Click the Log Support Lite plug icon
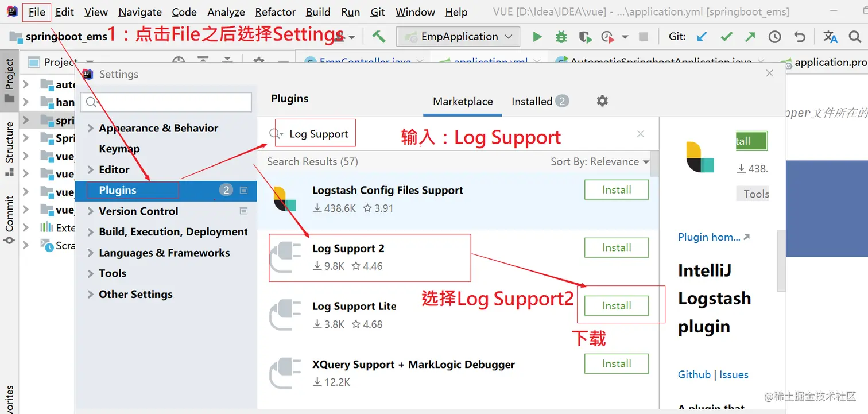 pyautogui.click(x=285, y=315)
